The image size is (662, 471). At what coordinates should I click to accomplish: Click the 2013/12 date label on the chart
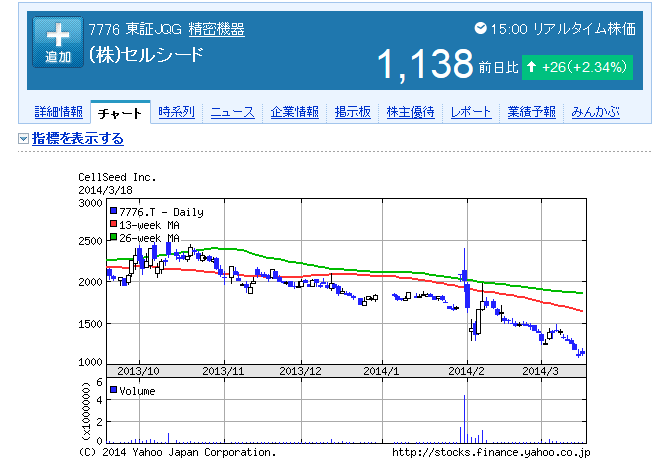[300, 371]
